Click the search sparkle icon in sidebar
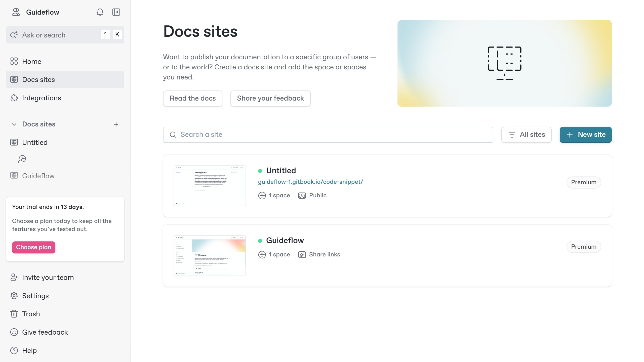This screenshot has width=644, height=362. pyautogui.click(x=14, y=35)
